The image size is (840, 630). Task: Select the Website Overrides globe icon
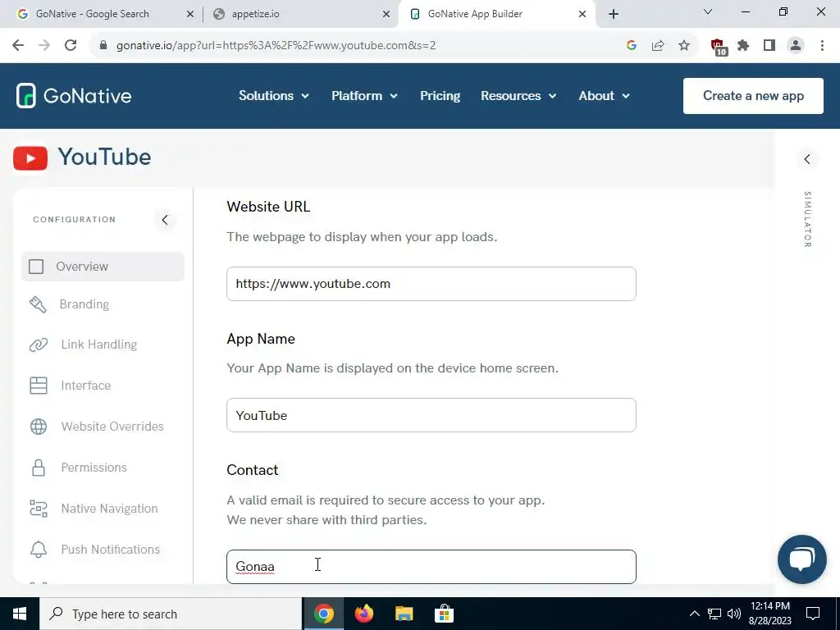click(38, 427)
